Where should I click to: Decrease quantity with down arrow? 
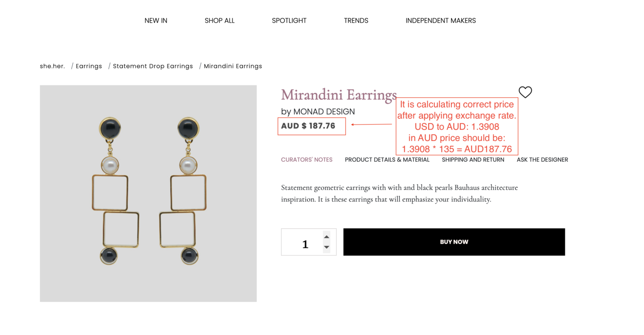click(x=326, y=247)
